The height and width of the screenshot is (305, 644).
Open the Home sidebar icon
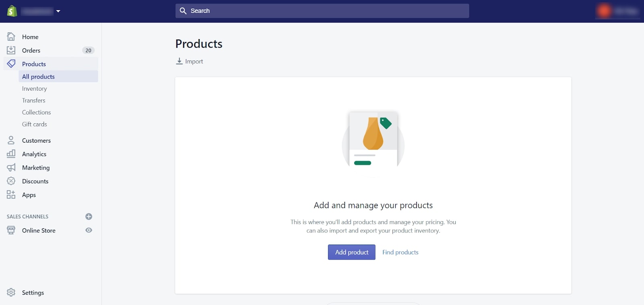point(11,37)
